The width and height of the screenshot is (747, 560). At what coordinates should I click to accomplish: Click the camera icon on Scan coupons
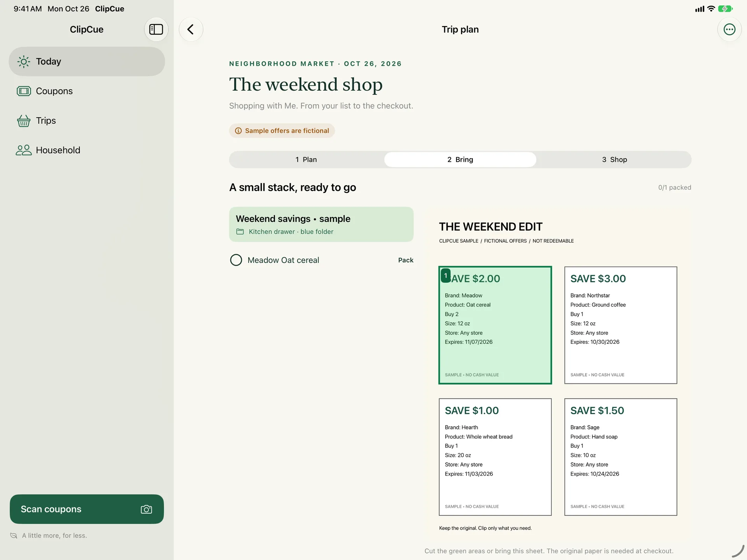(146, 509)
